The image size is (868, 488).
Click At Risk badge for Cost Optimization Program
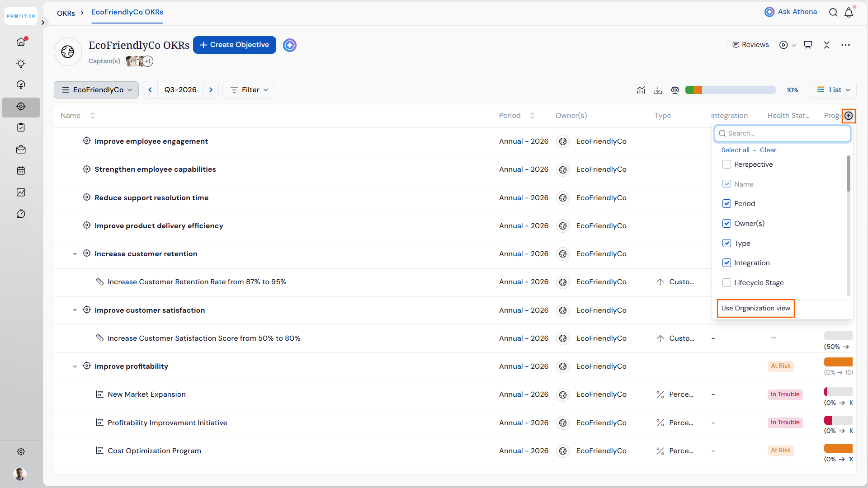(x=781, y=450)
